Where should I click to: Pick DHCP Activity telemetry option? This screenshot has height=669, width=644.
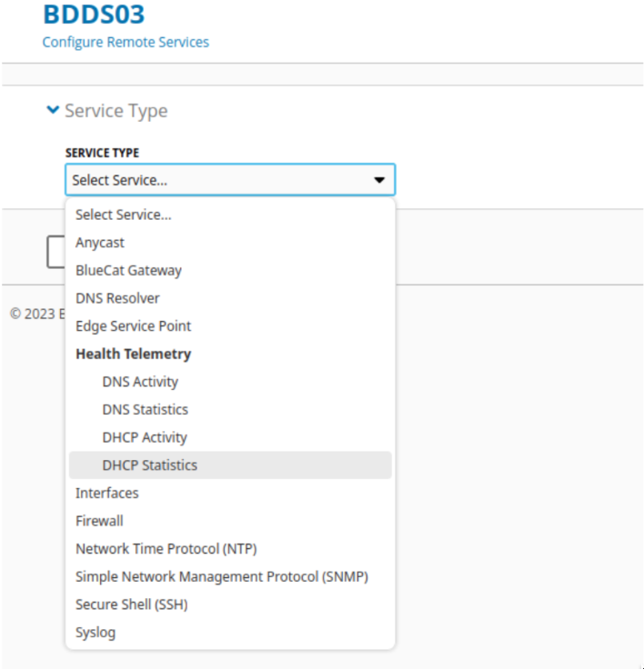(x=230, y=437)
